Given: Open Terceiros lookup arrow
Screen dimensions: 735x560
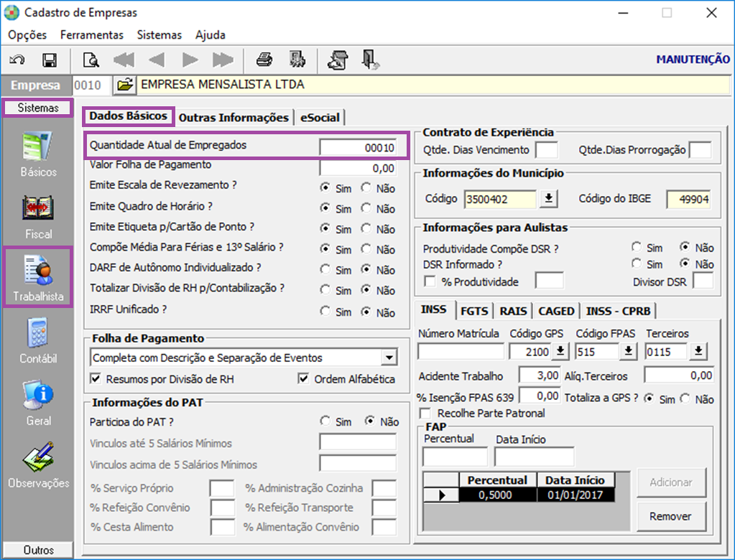Looking at the screenshot, I should tap(698, 351).
